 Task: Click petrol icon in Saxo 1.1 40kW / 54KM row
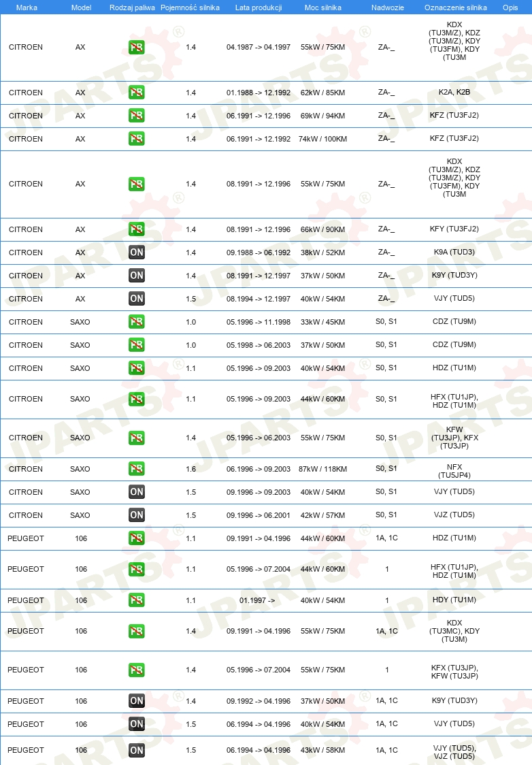[x=137, y=368]
